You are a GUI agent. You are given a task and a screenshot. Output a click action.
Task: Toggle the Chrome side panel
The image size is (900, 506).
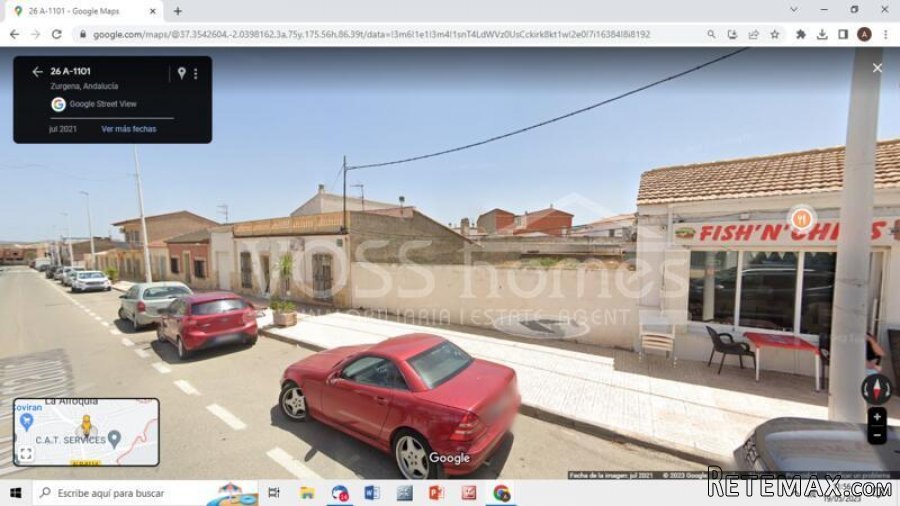(x=843, y=34)
